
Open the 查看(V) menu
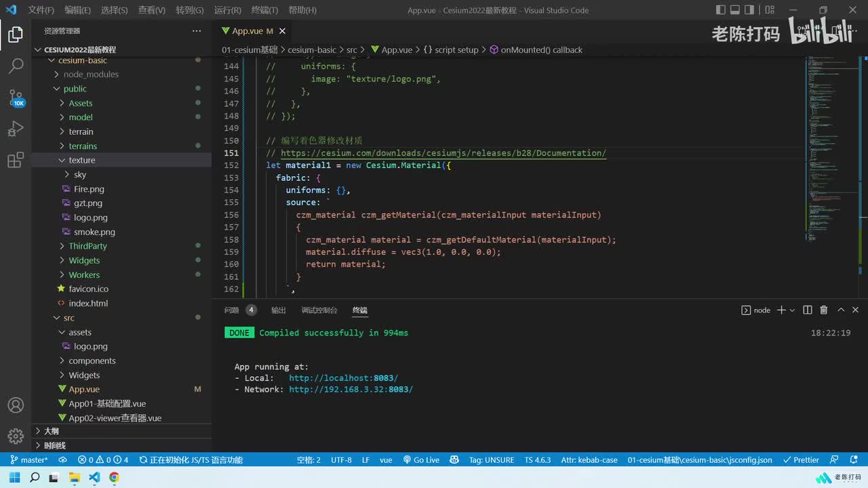pos(151,10)
